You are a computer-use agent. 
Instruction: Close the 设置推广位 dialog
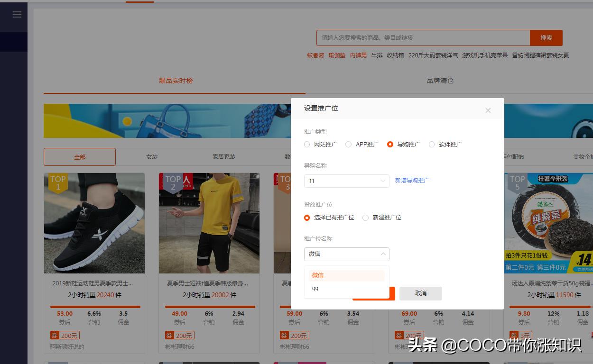[488, 110]
